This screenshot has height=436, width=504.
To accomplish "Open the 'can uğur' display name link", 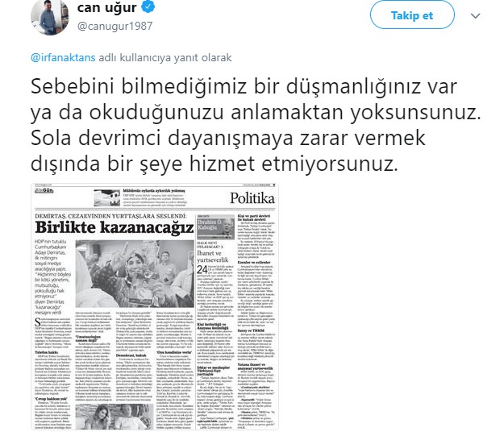I will point(106,7).
